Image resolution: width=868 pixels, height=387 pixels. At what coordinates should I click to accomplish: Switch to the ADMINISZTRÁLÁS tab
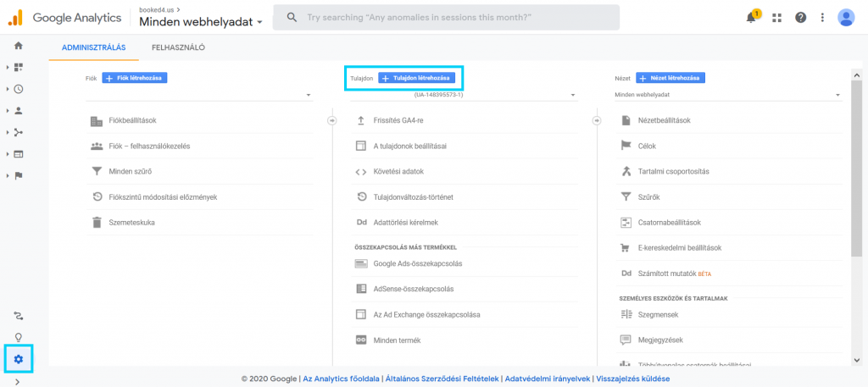[x=94, y=47]
